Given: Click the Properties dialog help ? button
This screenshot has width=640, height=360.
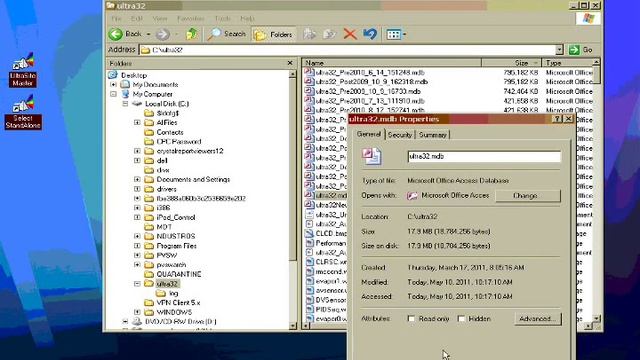Looking at the screenshot, I should click(557, 119).
